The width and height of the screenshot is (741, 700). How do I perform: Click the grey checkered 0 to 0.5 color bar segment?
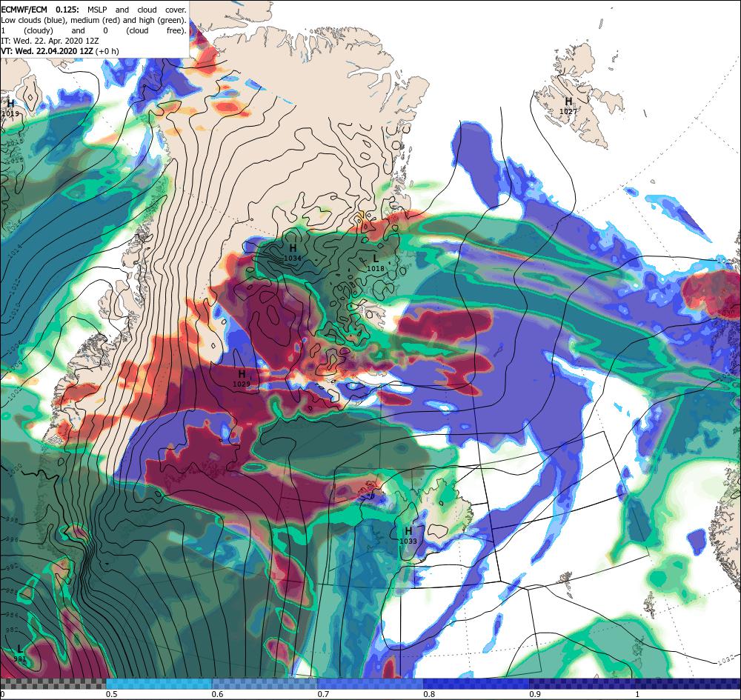coord(53,684)
